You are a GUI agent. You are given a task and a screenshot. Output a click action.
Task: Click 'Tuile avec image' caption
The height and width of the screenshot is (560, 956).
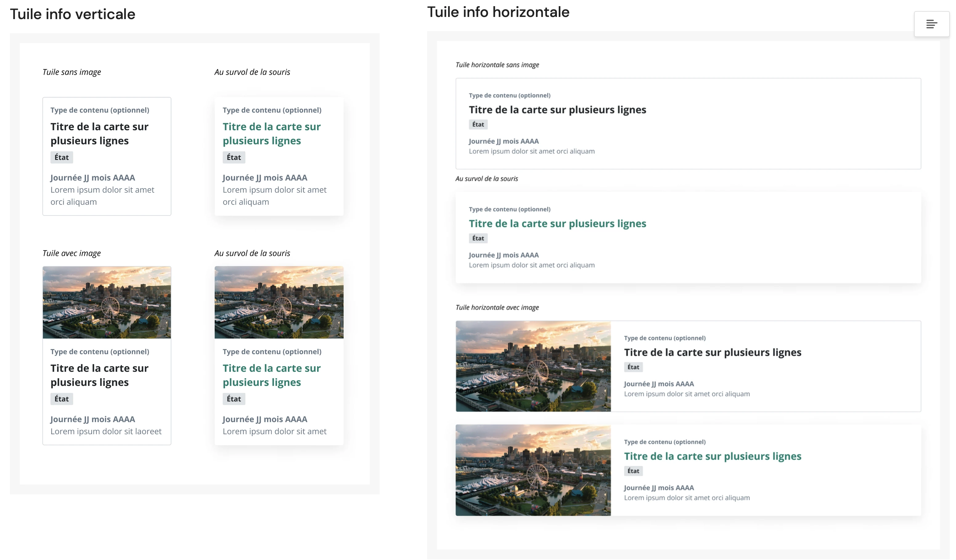[72, 253]
